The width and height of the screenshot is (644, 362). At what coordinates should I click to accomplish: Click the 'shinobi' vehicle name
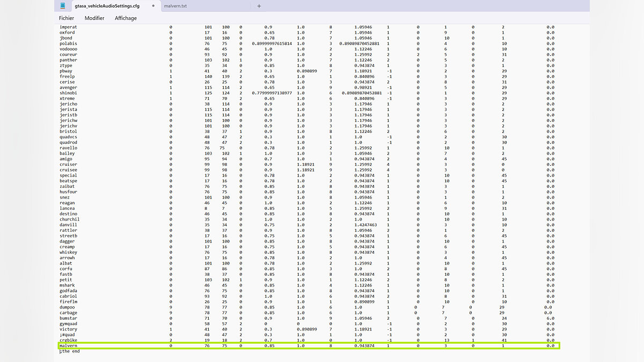pyautogui.click(x=68, y=93)
